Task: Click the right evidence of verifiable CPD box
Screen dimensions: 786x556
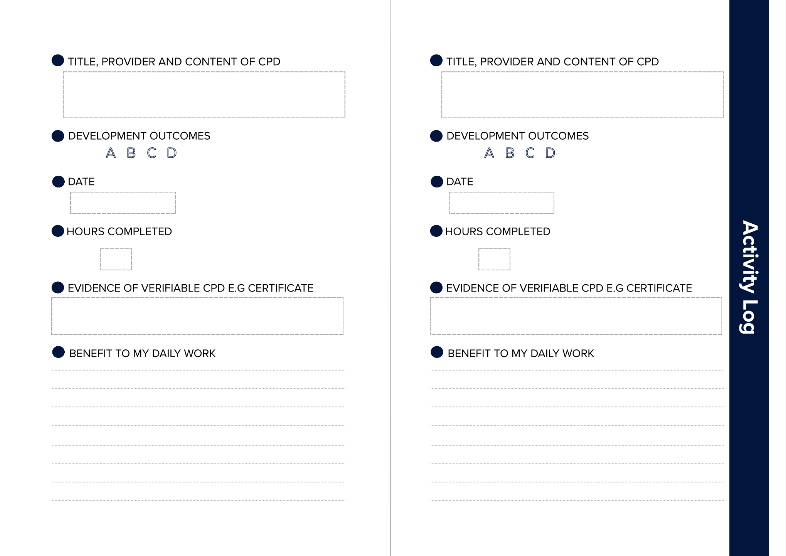Action: (576, 316)
